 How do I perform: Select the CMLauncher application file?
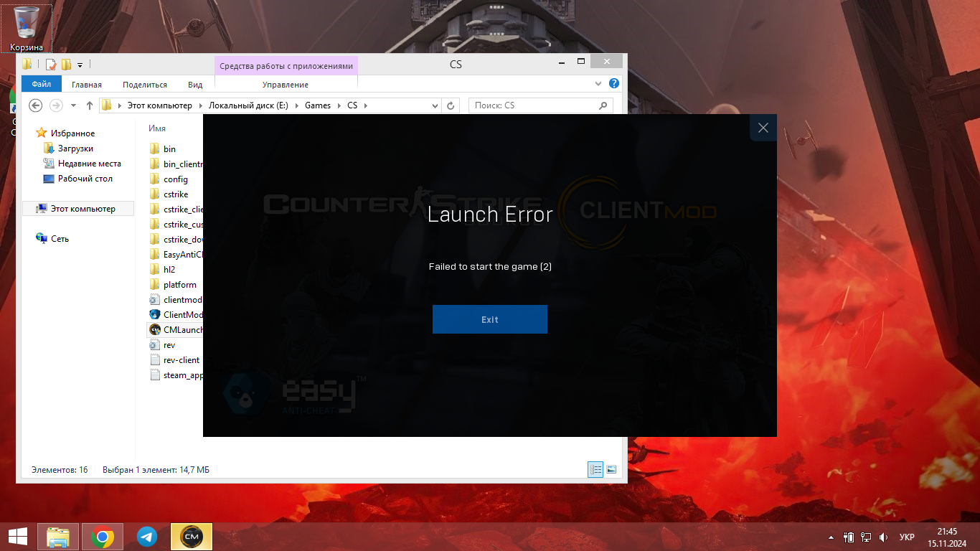click(176, 330)
